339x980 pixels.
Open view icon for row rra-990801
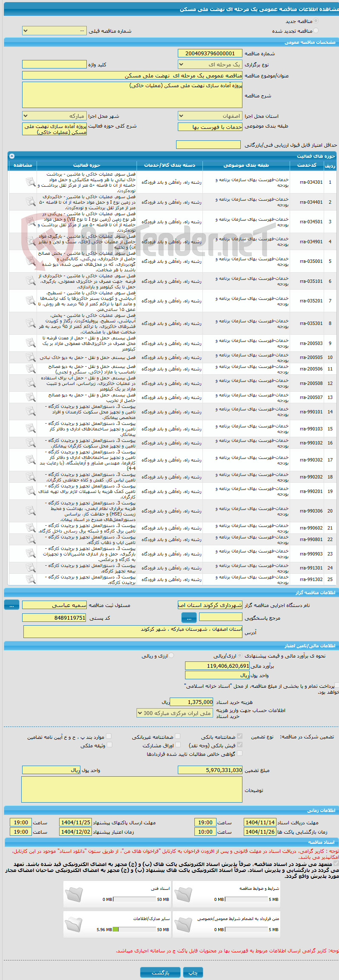pyautogui.click(x=30, y=539)
